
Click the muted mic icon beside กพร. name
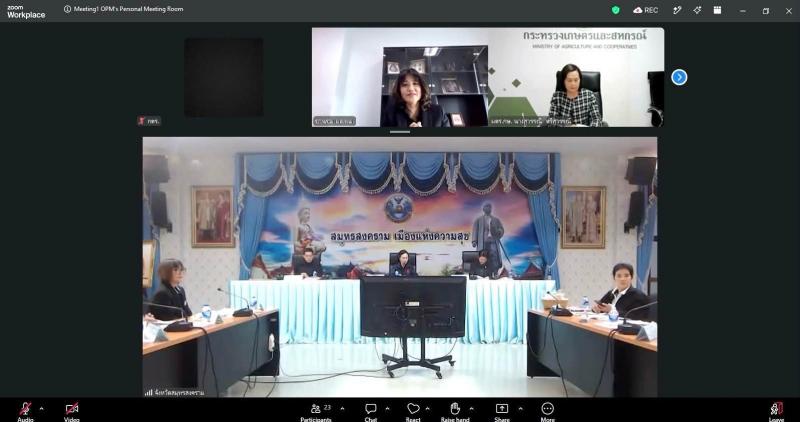click(141, 121)
